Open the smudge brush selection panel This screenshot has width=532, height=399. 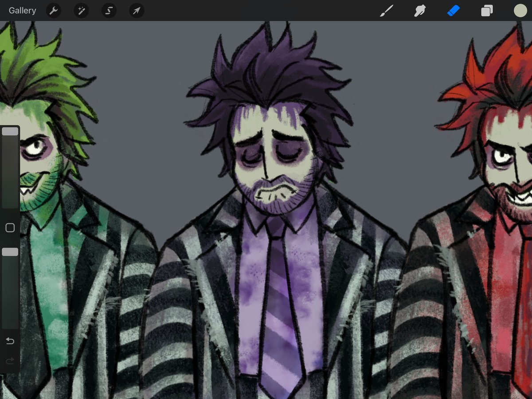(x=419, y=10)
